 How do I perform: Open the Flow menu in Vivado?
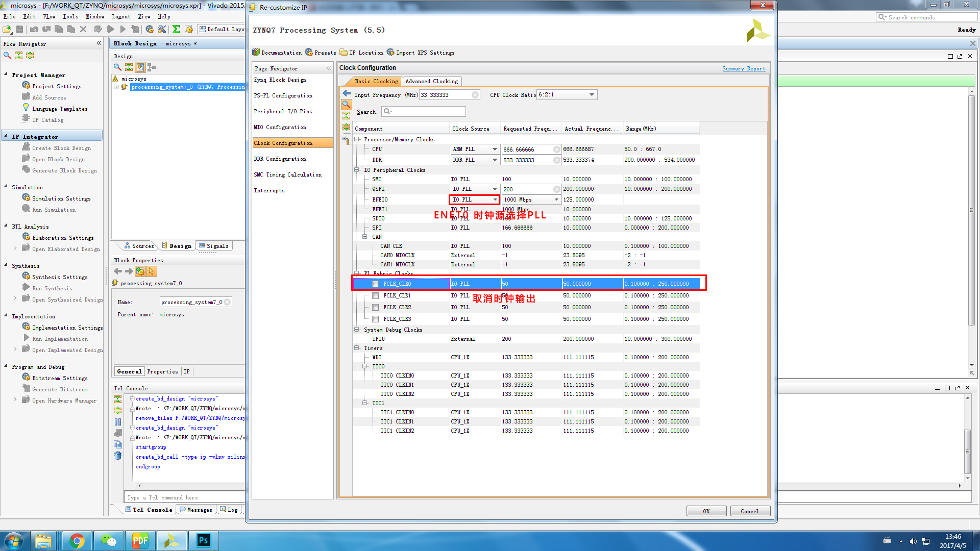coord(49,16)
